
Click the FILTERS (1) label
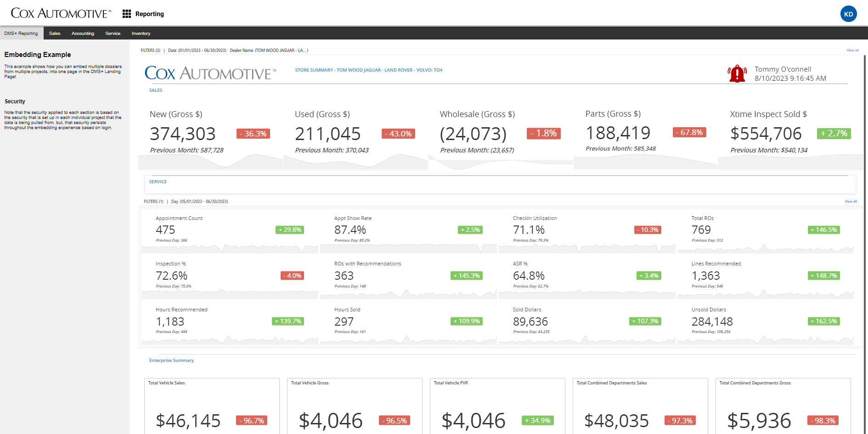[x=153, y=202]
